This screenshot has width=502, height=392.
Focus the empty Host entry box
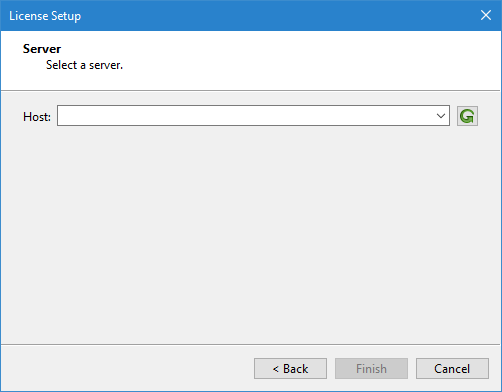tap(247, 116)
